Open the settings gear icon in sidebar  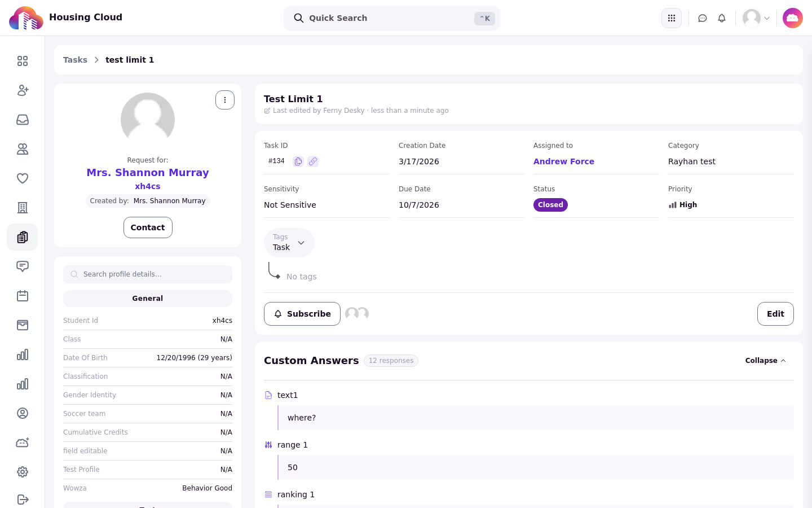click(x=23, y=472)
